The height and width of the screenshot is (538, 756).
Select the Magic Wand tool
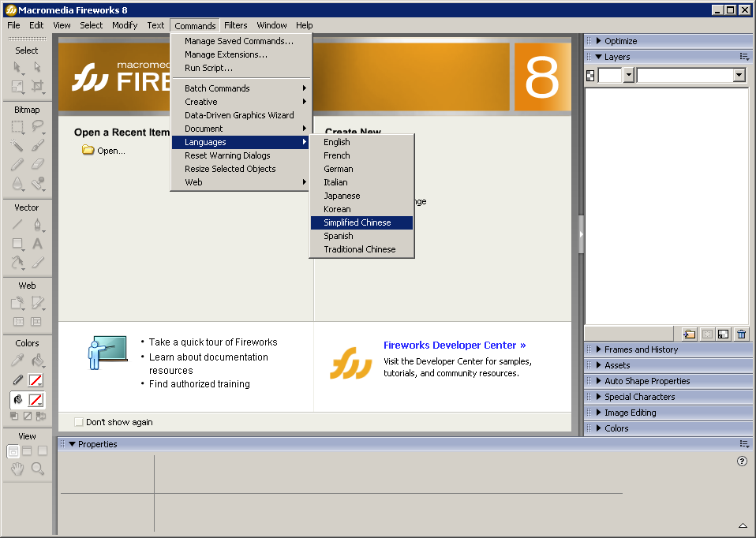17,145
